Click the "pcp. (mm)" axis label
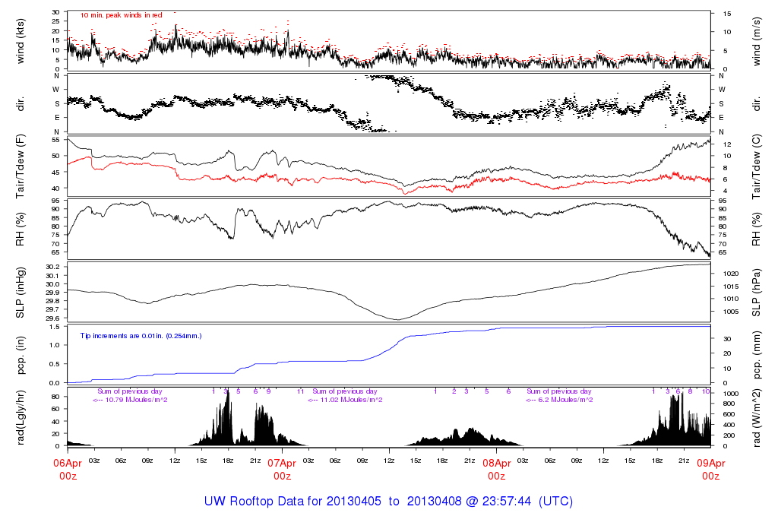 (756, 356)
